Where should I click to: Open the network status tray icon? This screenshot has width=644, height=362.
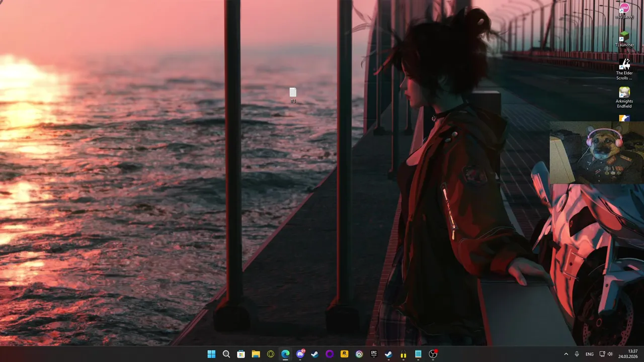pyautogui.click(x=602, y=354)
